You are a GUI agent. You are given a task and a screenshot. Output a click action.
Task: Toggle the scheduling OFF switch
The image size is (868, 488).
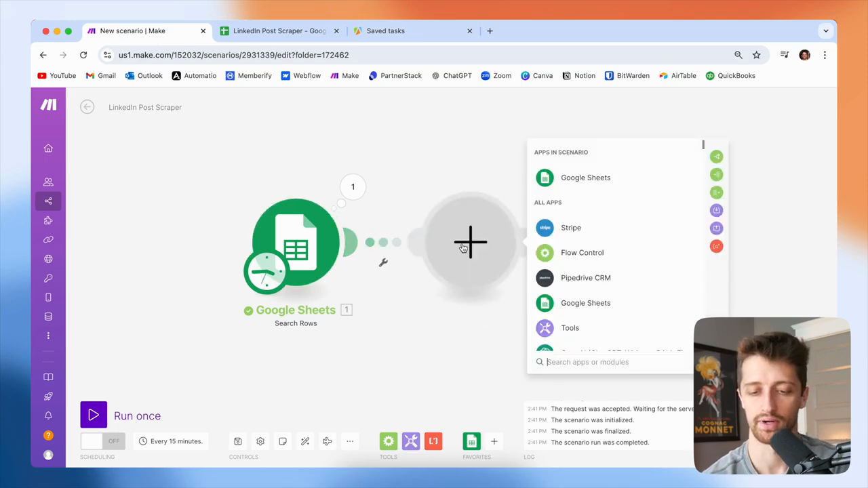coord(102,441)
